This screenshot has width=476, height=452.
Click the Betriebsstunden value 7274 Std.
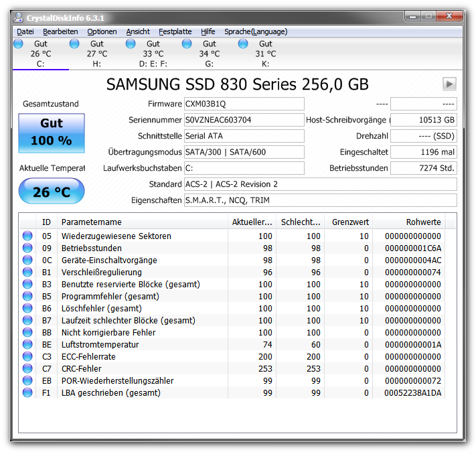click(x=424, y=168)
